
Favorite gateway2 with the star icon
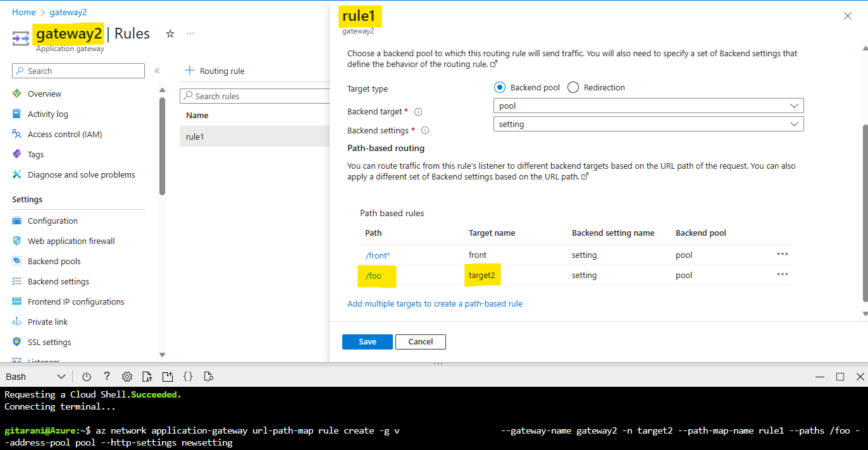pos(170,33)
